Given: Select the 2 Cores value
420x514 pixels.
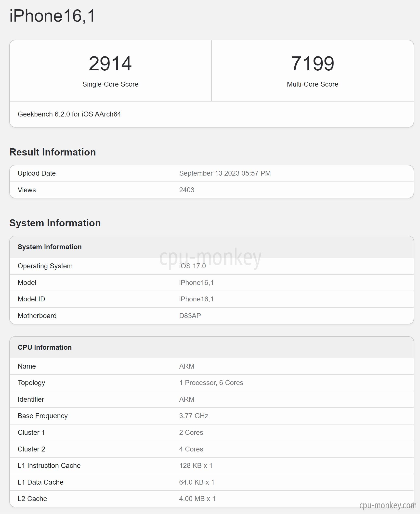Looking at the screenshot, I should [x=191, y=432].
